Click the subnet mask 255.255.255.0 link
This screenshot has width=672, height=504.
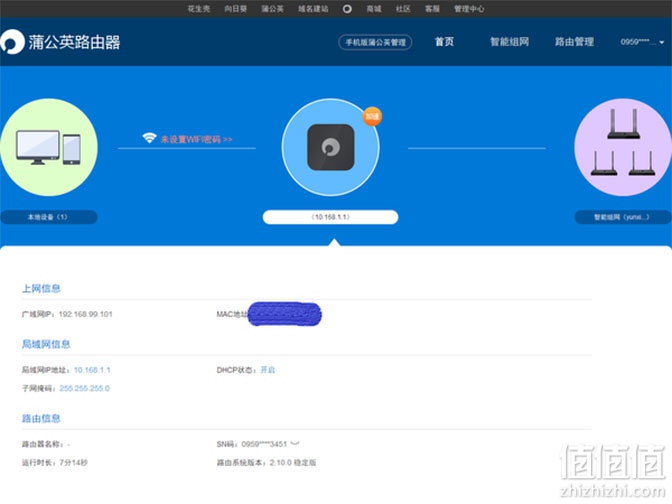tap(84, 388)
